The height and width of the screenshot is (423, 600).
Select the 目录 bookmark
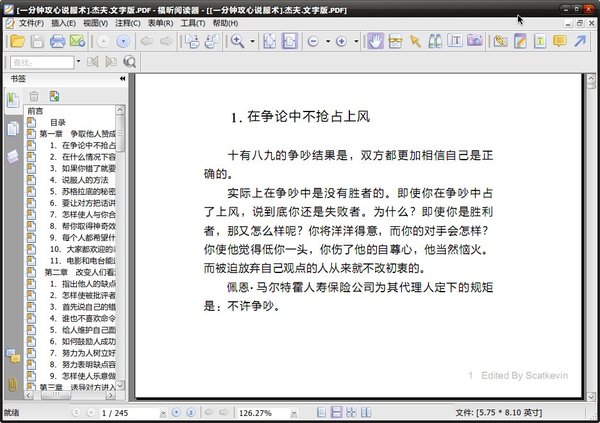[58, 122]
